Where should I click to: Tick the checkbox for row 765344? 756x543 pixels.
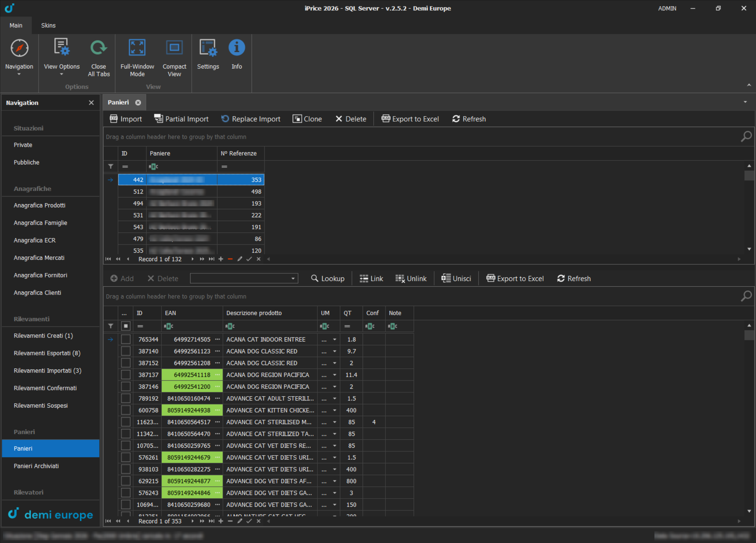point(126,339)
